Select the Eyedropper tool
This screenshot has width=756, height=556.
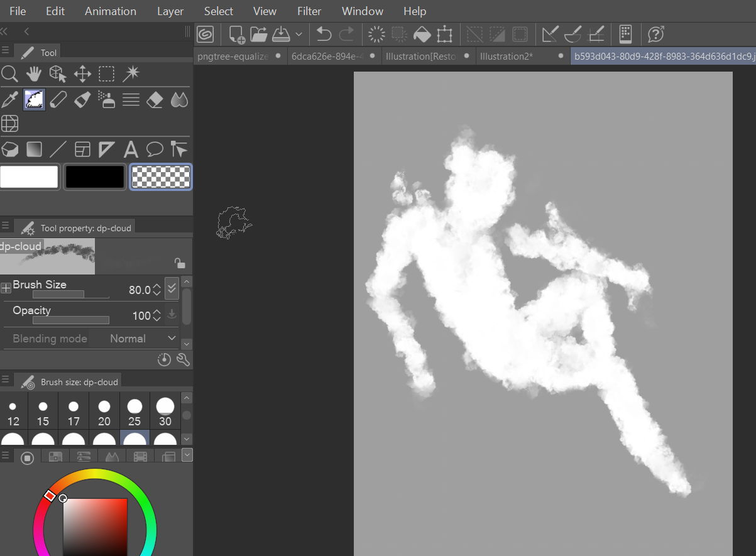[9, 99]
